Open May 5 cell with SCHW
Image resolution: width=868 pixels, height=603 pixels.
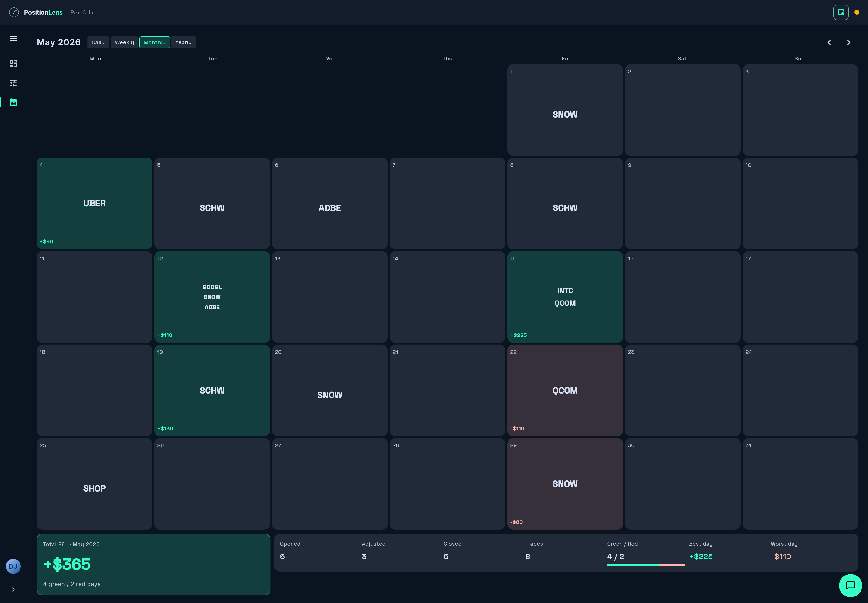pos(212,203)
